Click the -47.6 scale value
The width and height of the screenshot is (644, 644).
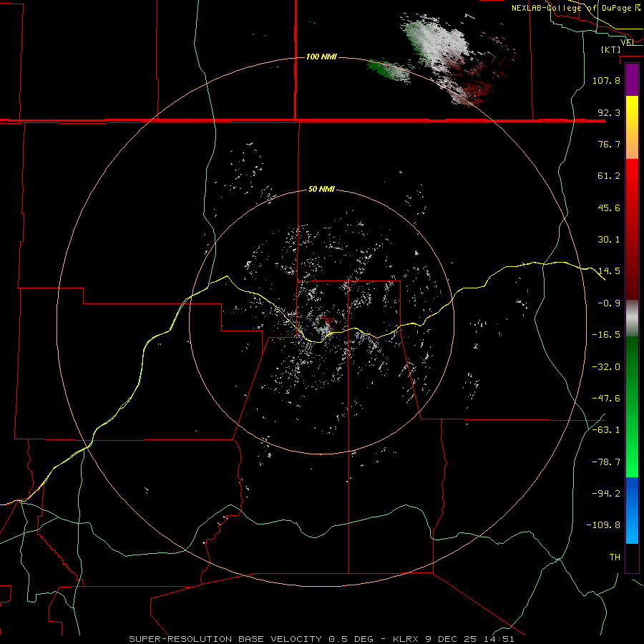pos(606,399)
